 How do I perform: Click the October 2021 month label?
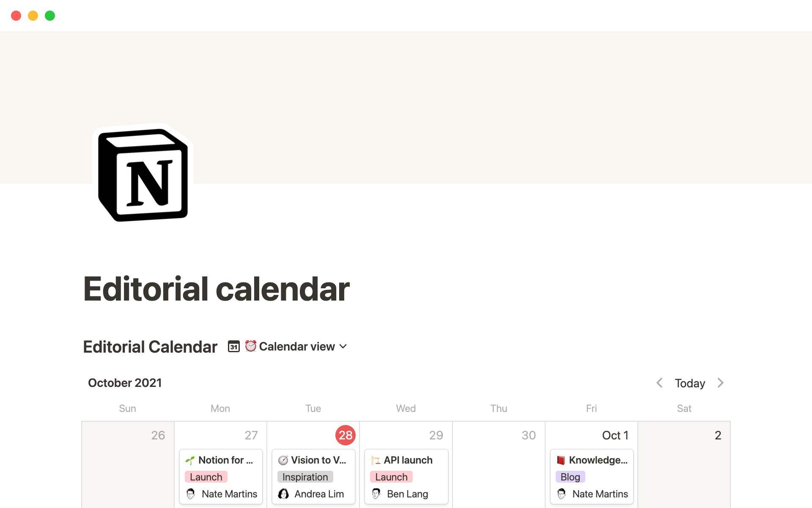click(124, 383)
